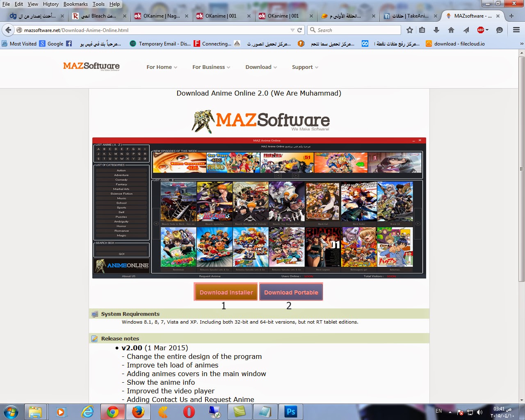Click the scrollbar down arrow

522,400
